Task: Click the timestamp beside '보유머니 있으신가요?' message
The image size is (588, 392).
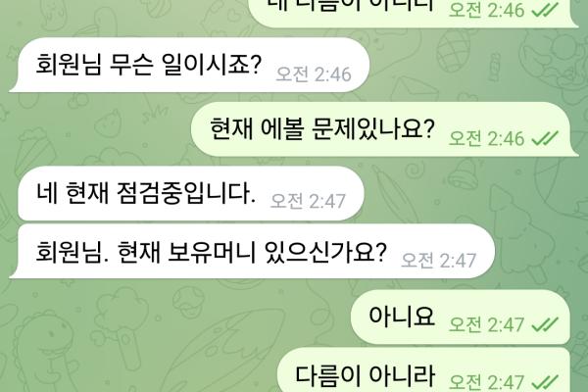Action: click(x=438, y=261)
